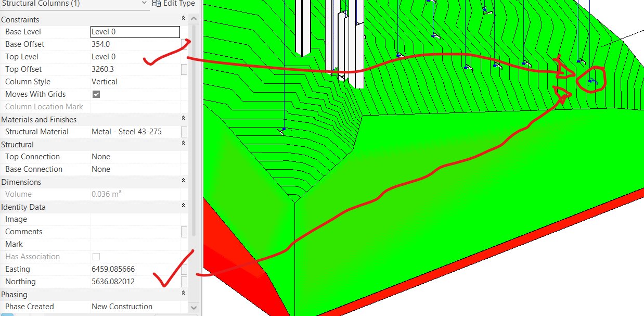Select the Northing value 5636.082012

pyautogui.click(x=113, y=282)
